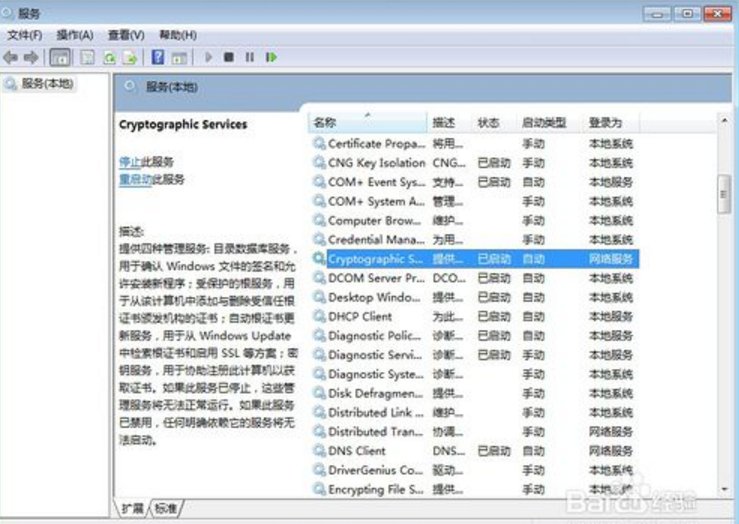739x524 pixels.
Task: Toggle the action pane toolbar icon
Action: (x=179, y=58)
